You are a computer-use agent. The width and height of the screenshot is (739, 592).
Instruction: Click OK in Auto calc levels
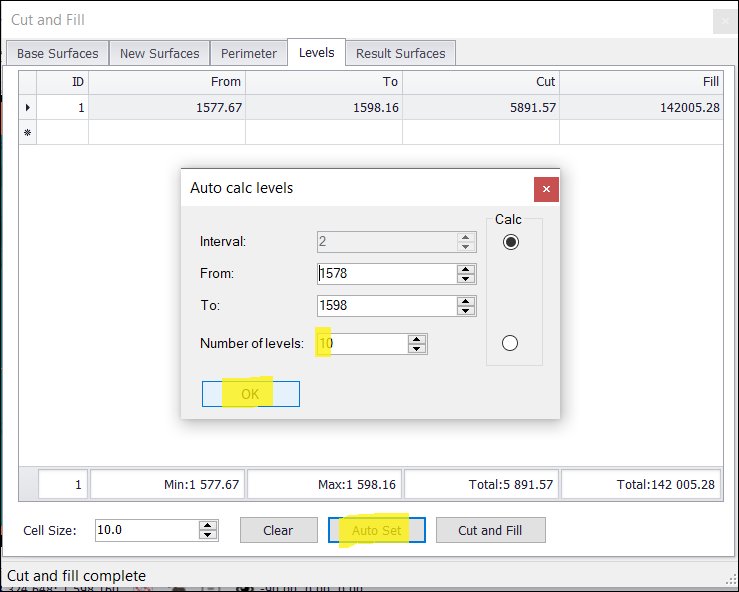click(250, 394)
